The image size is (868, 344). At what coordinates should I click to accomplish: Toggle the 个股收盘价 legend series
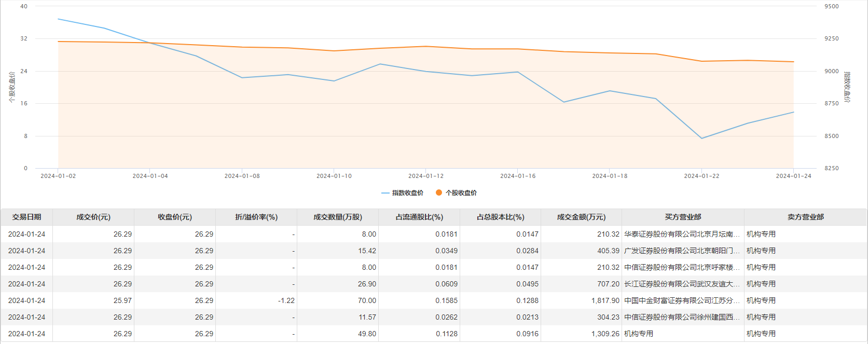click(456, 193)
